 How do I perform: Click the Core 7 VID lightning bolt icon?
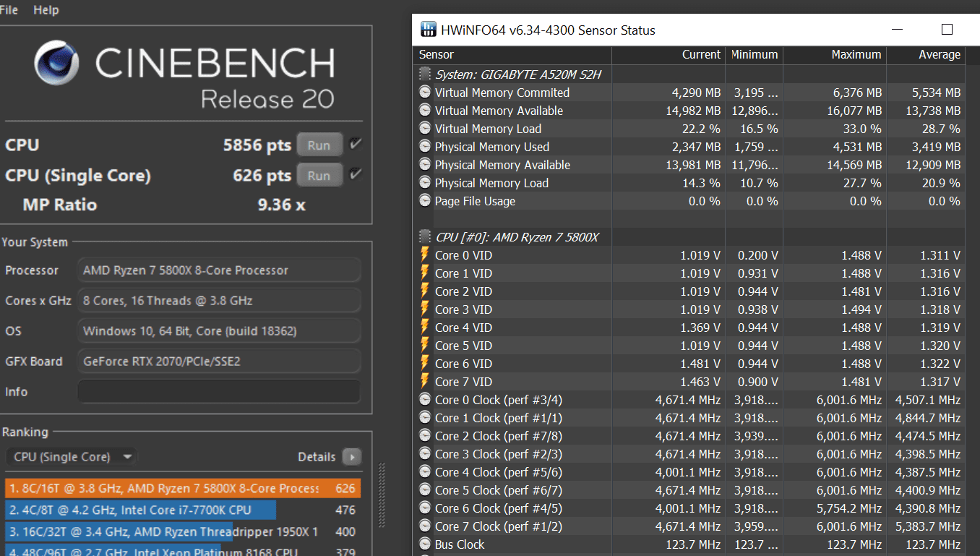pyautogui.click(x=425, y=382)
